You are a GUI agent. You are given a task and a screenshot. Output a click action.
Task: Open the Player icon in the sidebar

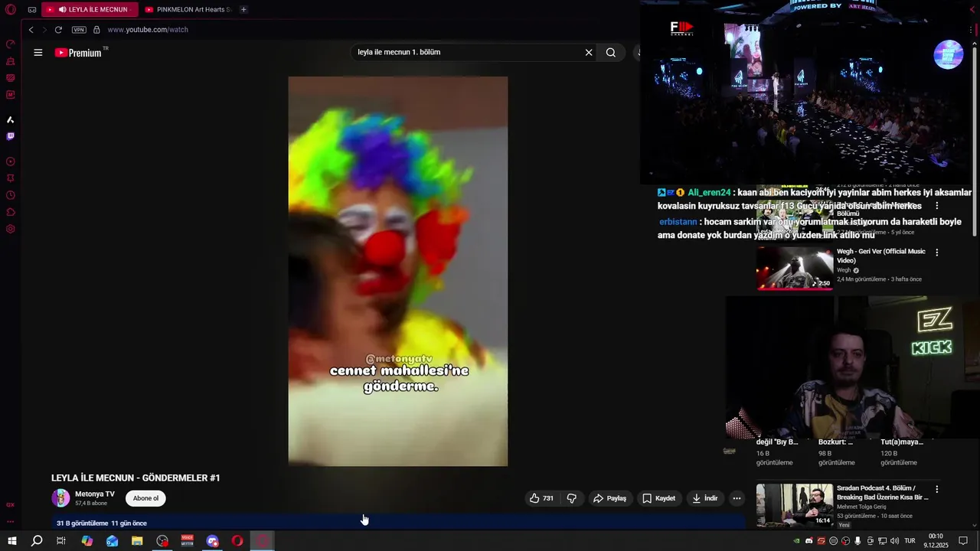11,161
